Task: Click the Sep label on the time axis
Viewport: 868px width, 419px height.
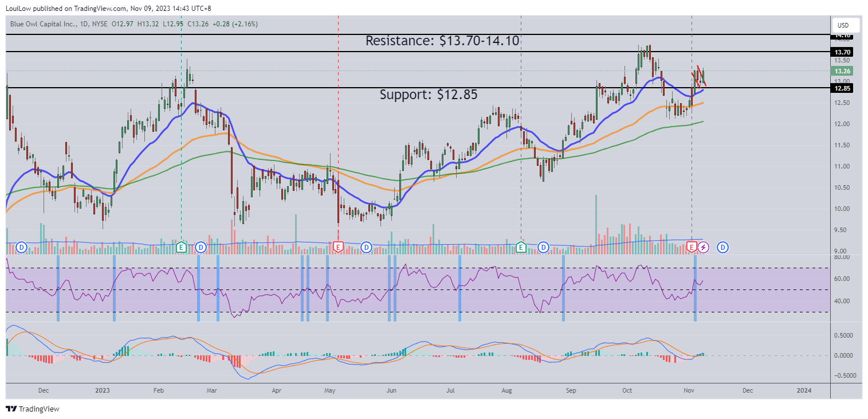Action: point(571,390)
